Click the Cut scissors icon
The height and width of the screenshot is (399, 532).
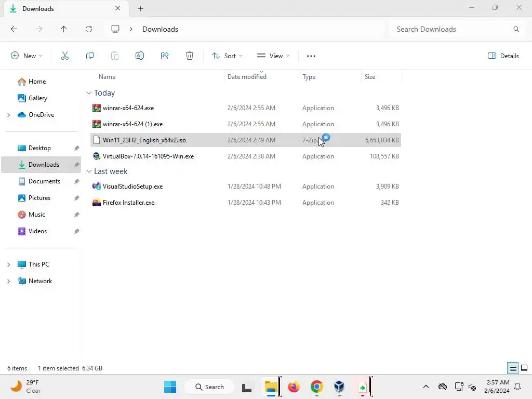[x=65, y=56]
